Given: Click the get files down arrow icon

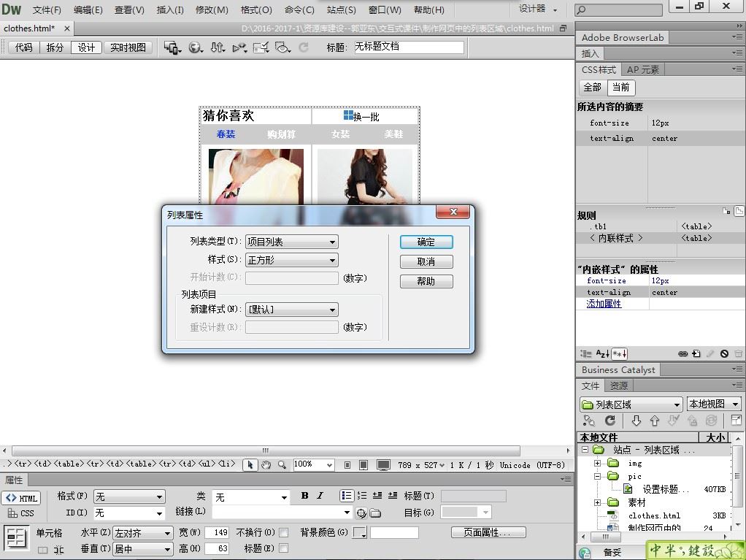Looking at the screenshot, I should 636,421.
